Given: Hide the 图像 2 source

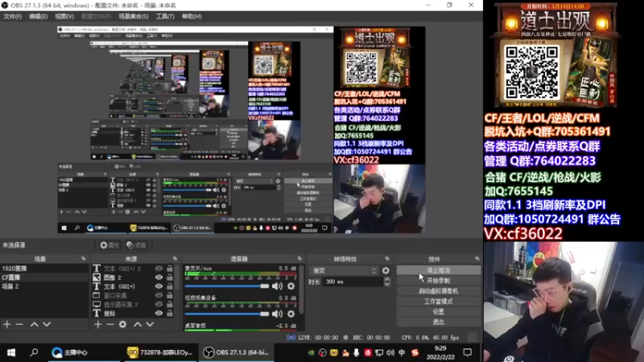Looking at the screenshot, I should [x=159, y=278].
